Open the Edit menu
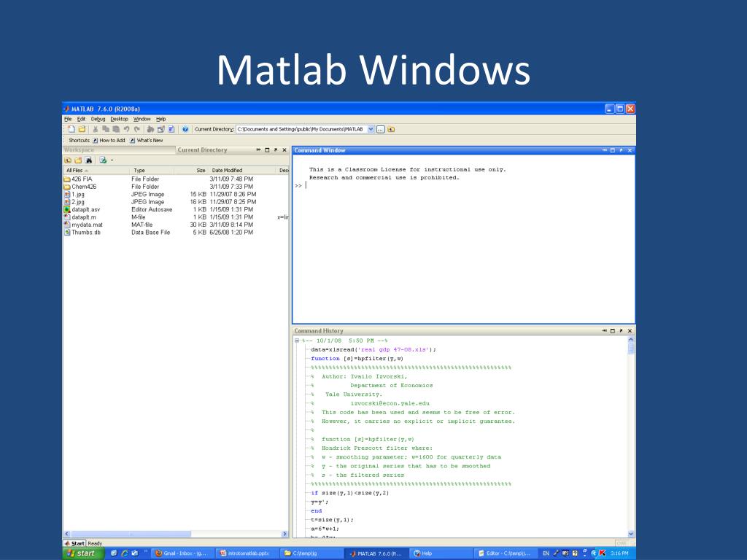 pyautogui.click(x=82, y=119)
